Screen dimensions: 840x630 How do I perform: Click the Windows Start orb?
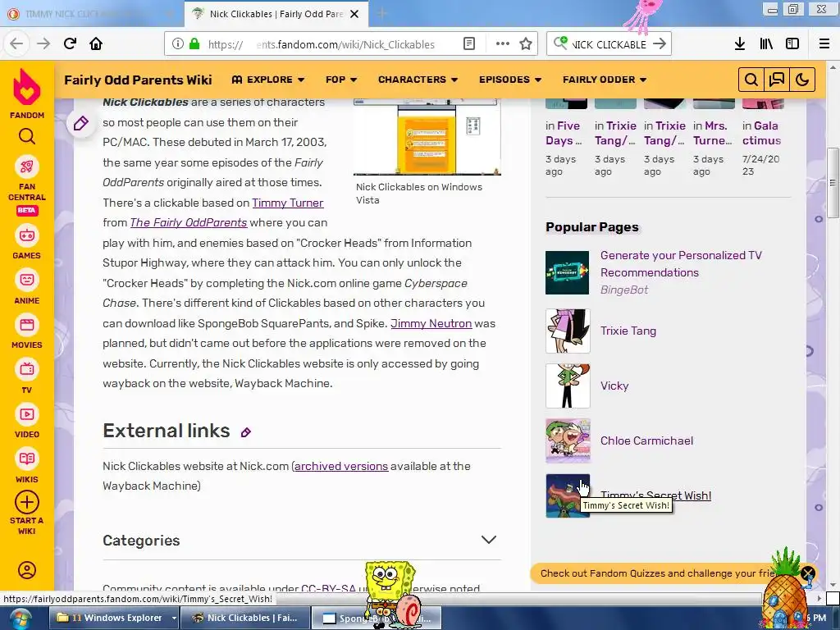click(19, 619)
